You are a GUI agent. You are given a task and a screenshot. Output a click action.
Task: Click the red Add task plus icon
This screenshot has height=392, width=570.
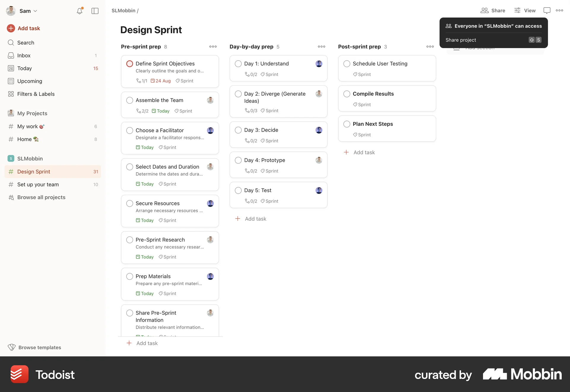(11, 28)
